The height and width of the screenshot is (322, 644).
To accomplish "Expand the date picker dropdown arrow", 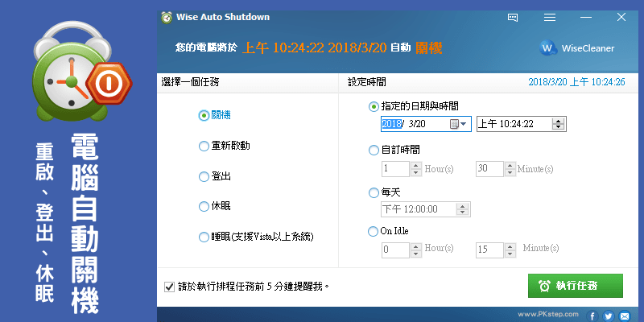I will click(464, 124).
